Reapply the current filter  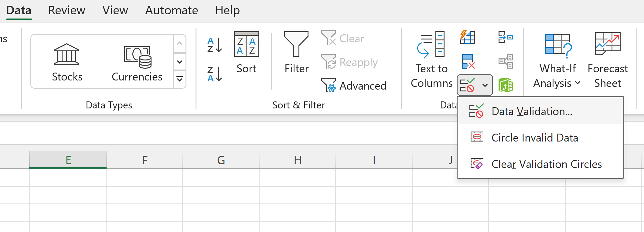pos(349,62)
